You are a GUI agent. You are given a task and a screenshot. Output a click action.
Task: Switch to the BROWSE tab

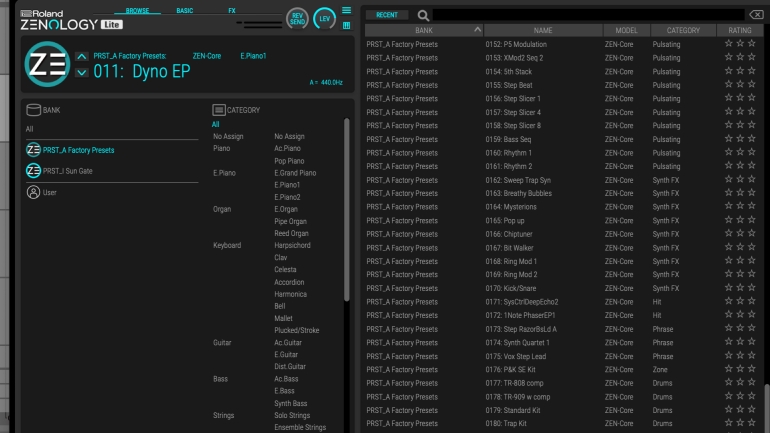[x=137, y=10]
